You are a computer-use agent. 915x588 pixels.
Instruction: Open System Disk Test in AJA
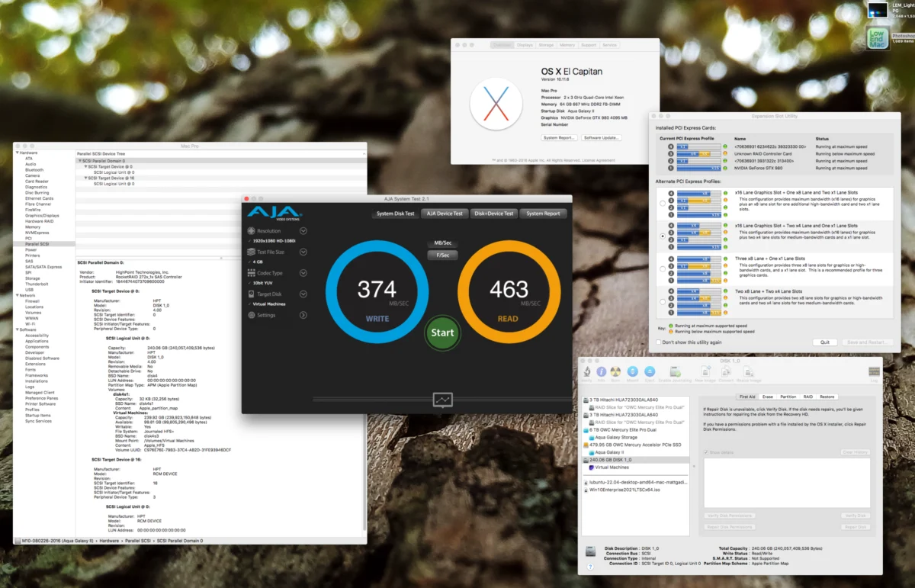pyautogui.click(x=395, y=214)
